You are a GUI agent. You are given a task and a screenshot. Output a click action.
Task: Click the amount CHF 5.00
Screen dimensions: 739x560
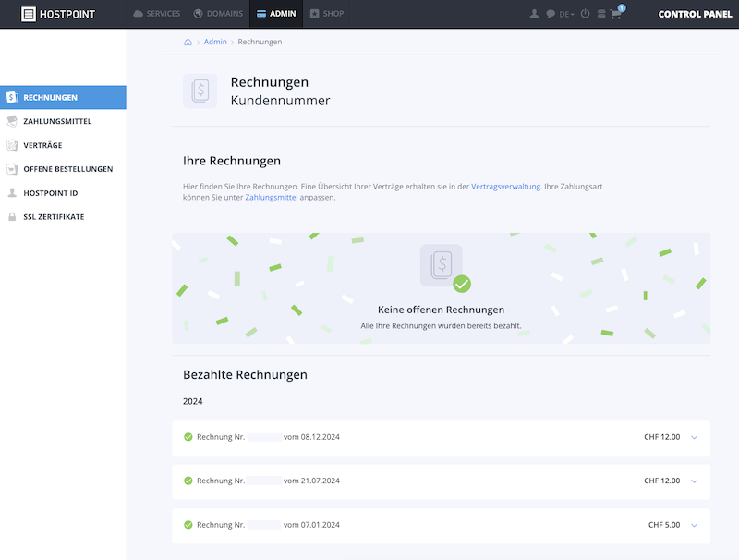664,525
